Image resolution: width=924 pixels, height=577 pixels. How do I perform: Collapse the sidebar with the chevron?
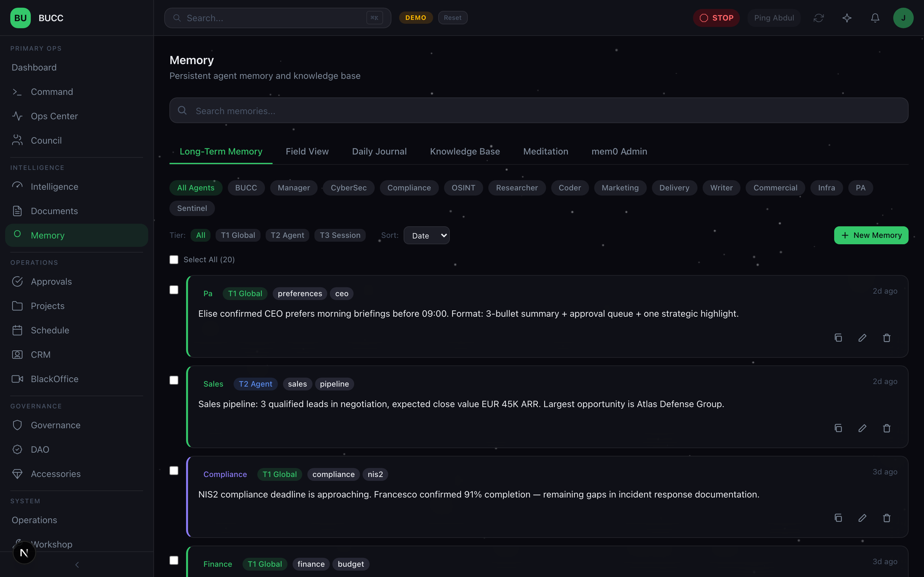(77, 564)
